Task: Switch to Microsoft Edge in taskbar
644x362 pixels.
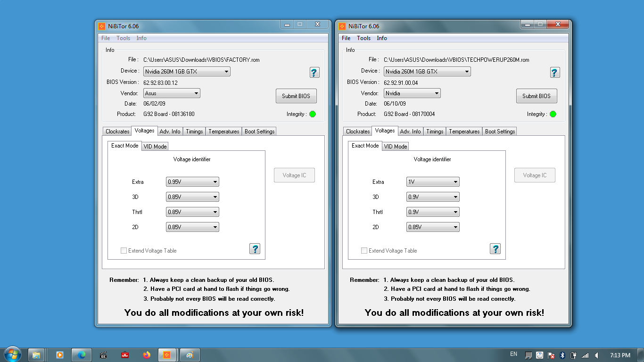Action: coord(81,355)
